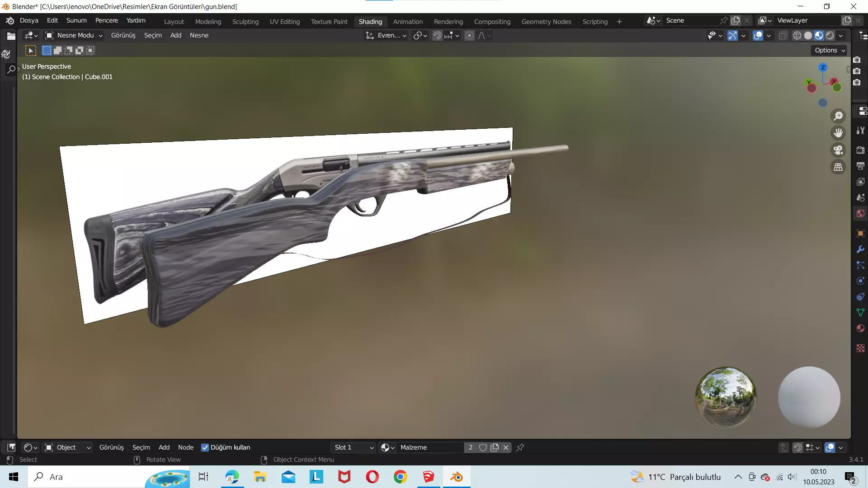Open Texture properties checker icon
This screenshot has width=868, height=488.
click(860, 348)
